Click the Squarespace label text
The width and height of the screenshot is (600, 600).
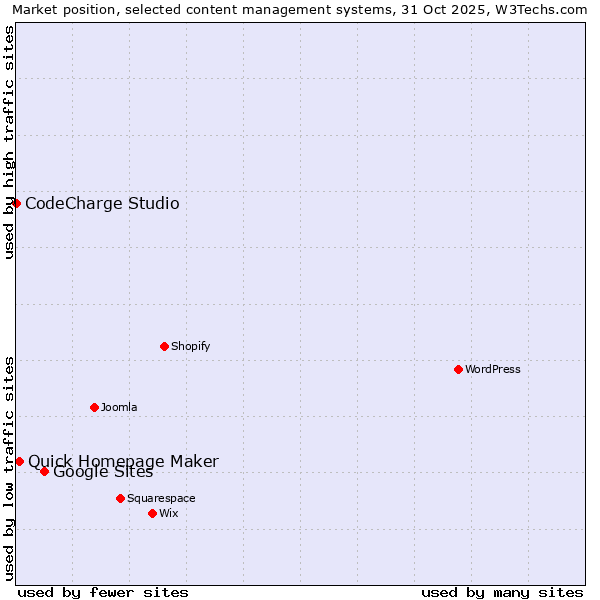[161, 499]
